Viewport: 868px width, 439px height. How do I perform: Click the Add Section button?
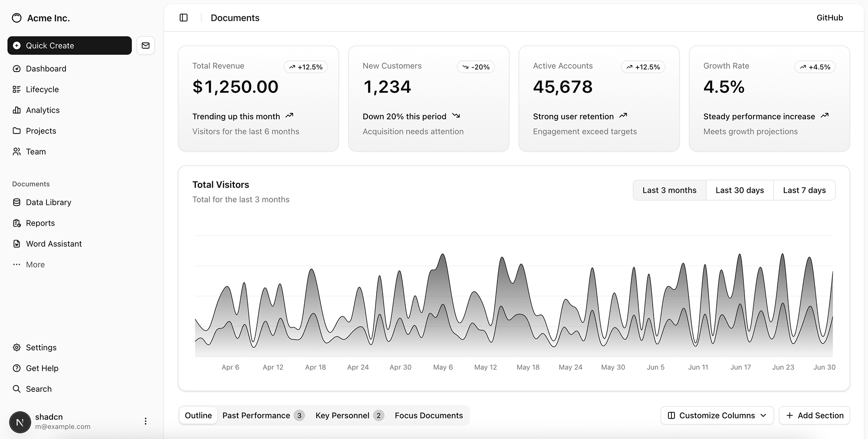point(814,416)
